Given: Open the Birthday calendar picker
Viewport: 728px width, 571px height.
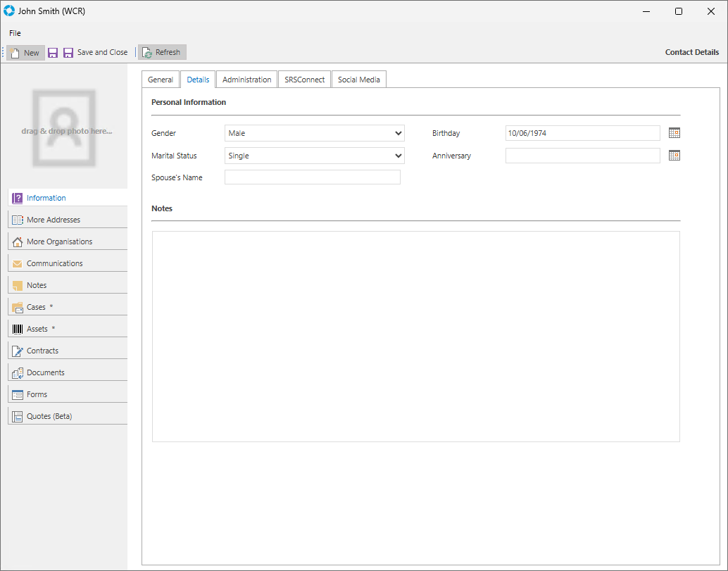Looking at the screenshot, I should 674,133.
